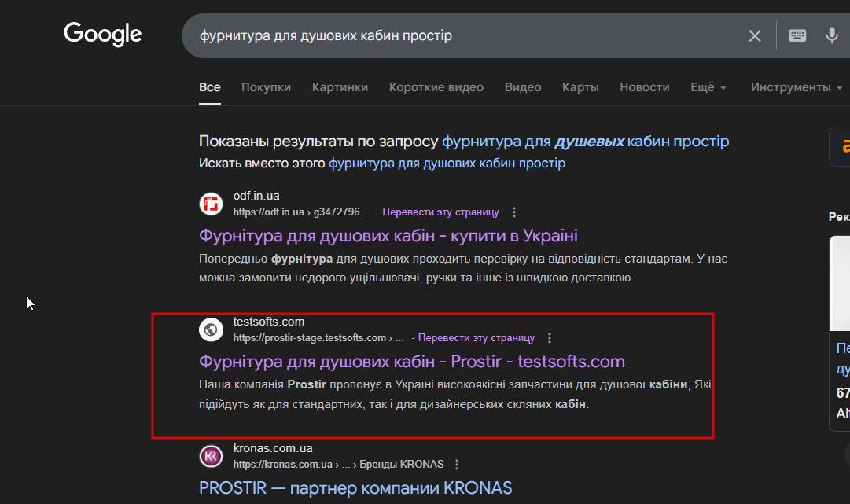Switch to the Картинки tab
The image size is (850, 504).
coord(340,87)
